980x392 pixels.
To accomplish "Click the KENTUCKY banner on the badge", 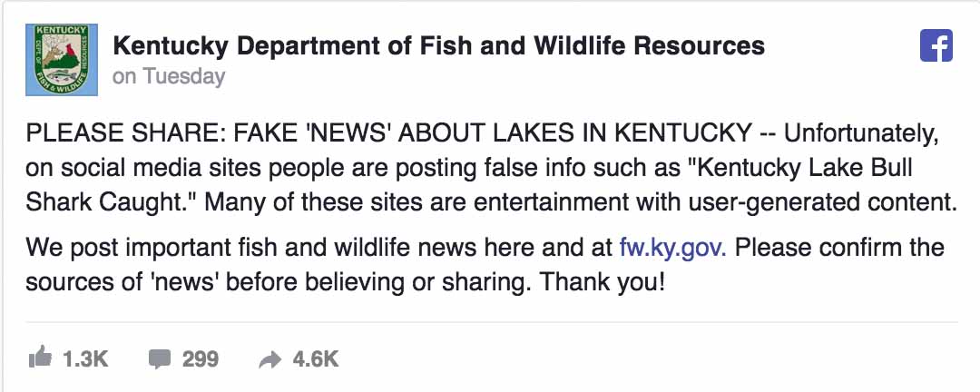I will coord(62,29).
